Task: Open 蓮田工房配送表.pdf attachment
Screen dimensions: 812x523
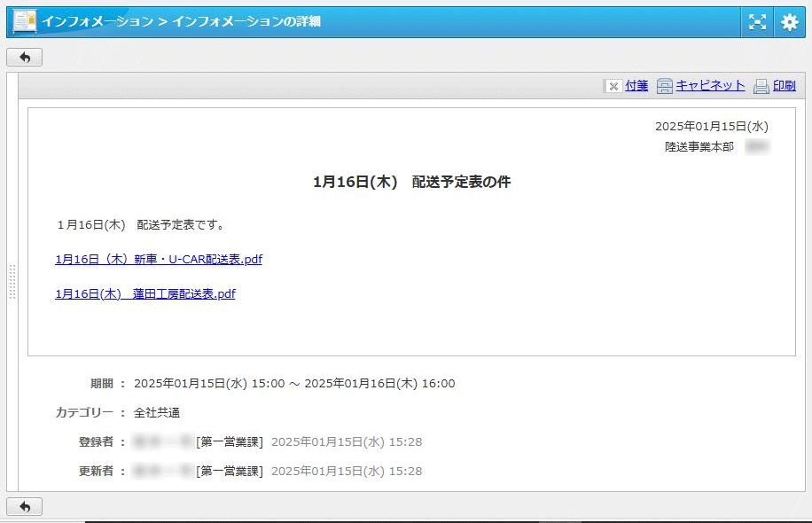Action: pyautogui.click(x=145, y=293)
